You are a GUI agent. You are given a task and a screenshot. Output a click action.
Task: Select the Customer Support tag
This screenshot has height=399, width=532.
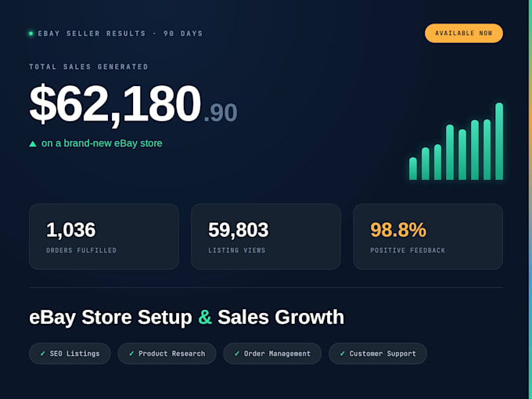coord(378,354)
